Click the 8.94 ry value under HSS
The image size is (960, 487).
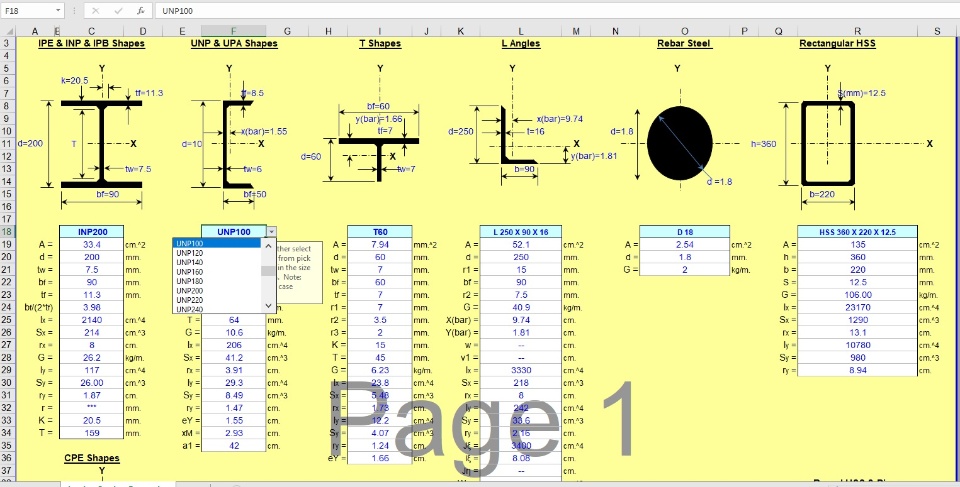point(857,370)
